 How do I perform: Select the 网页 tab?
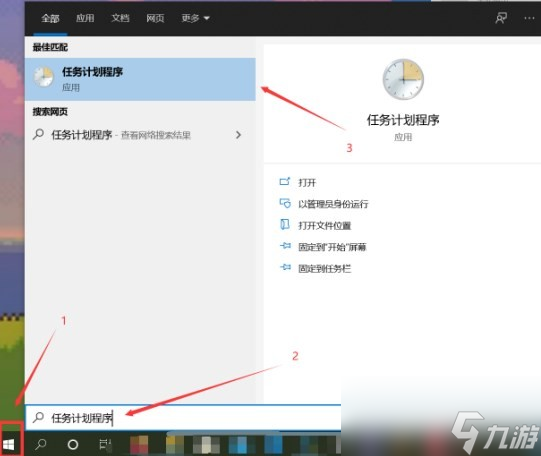tap(155, 18)
